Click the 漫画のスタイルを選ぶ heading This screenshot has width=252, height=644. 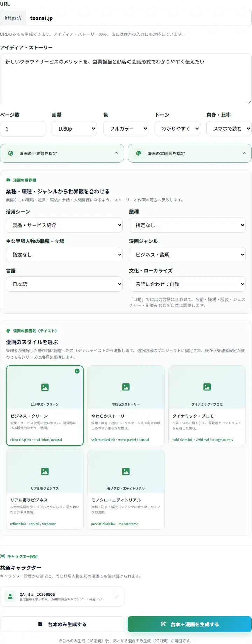click(x=32, y=342)
